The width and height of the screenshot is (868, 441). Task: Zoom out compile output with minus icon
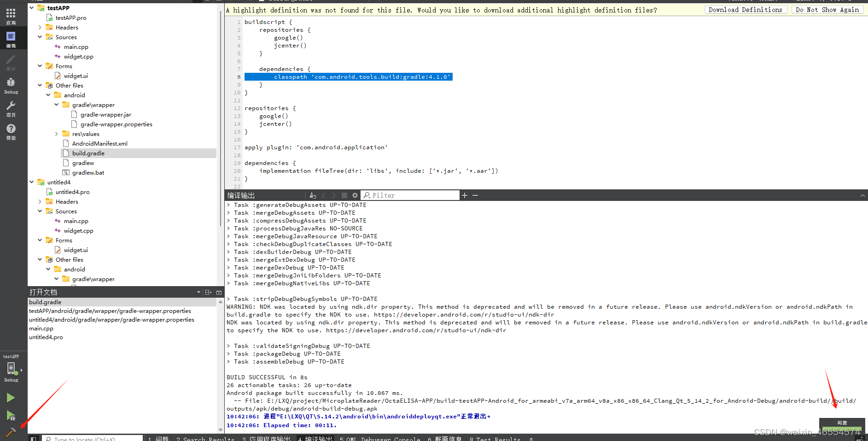click(475, 195)
